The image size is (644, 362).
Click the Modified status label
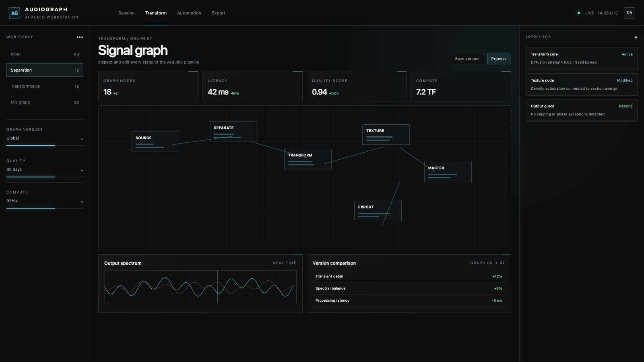625,80
